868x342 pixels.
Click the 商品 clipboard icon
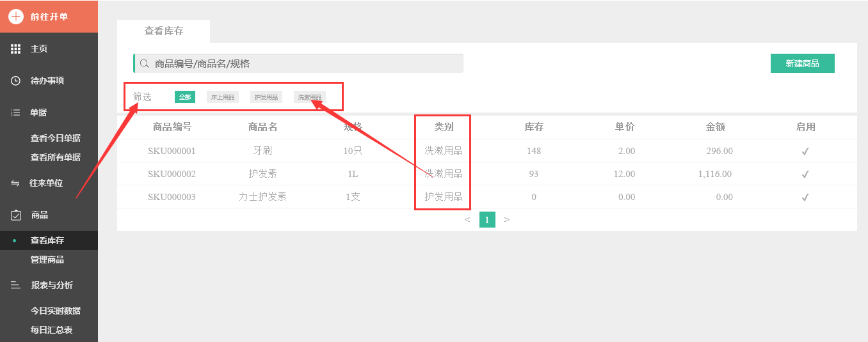16,215
